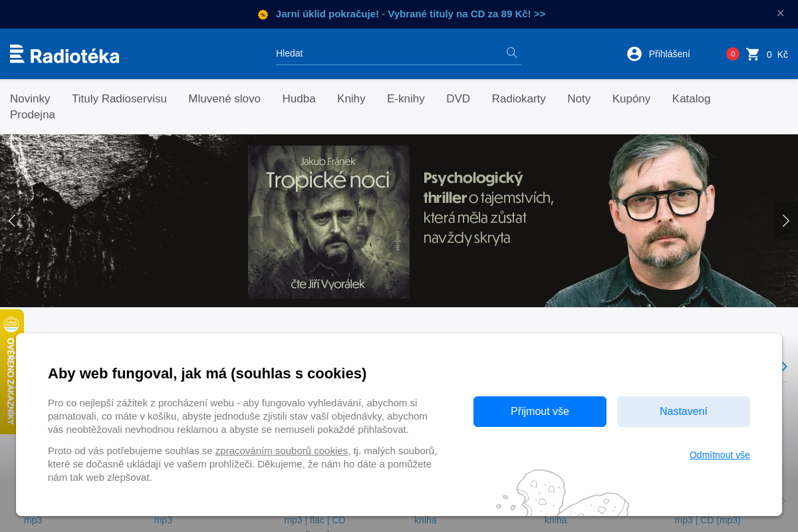Click the percent discount icon in promo bar

pos(263,14)
